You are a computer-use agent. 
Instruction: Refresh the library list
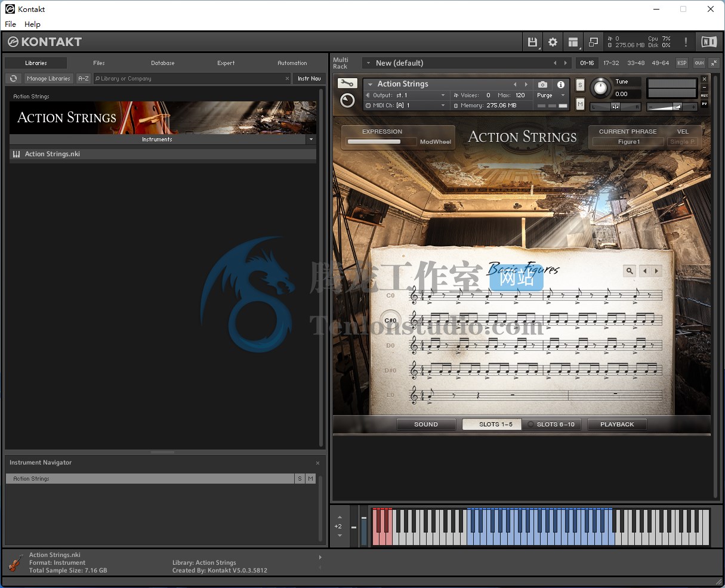(x=13, y=78)
